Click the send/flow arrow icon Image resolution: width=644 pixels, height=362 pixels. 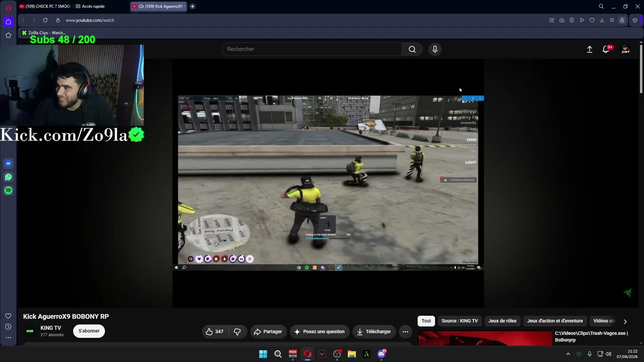[x=582, y=20]
